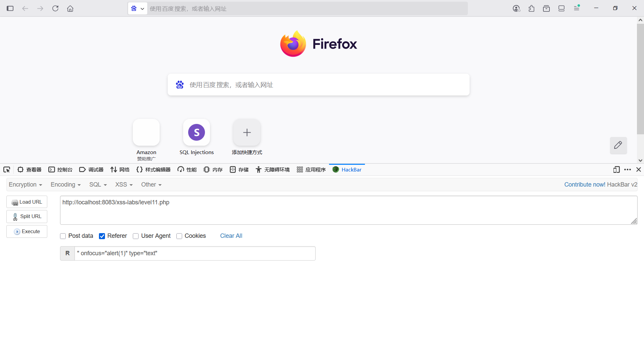This screenshot has width=644, height=345.
Task: Click the Execute button in HackBar
Action: 27,231
